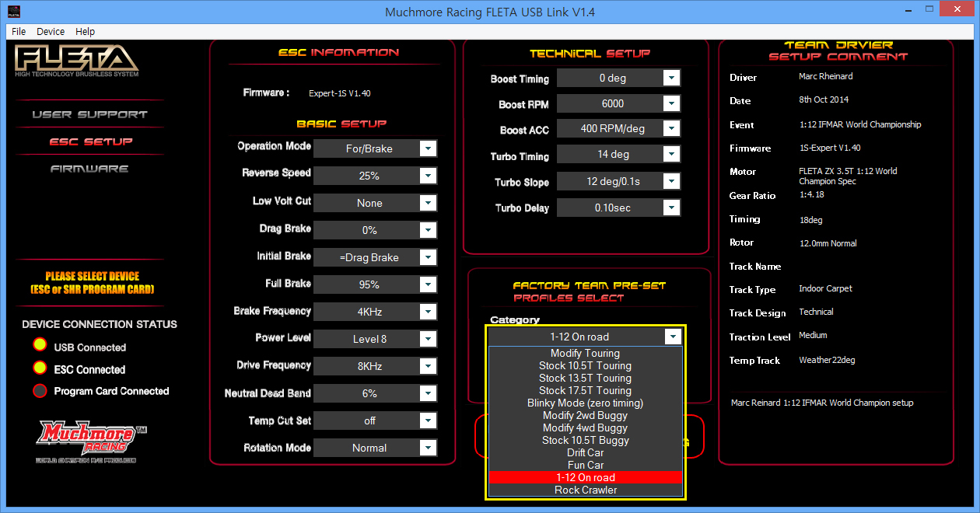Open Full Brake dropdown
This screenshot has height=513, width=980.
pyautogui.click(x=428, y=284)
